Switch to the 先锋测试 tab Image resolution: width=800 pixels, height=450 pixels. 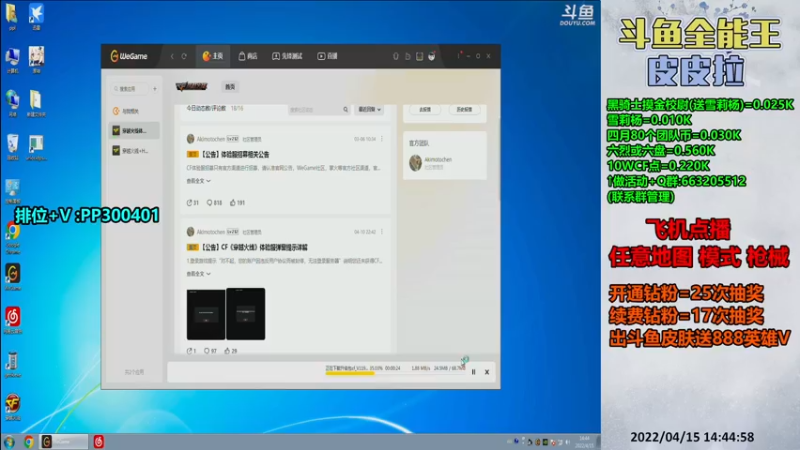287,56
